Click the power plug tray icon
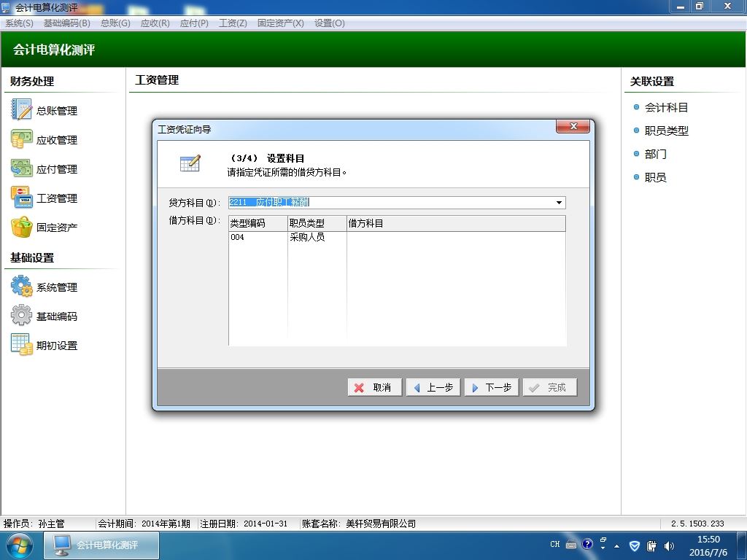Screen dimensions: 747x560 [651, 545]
